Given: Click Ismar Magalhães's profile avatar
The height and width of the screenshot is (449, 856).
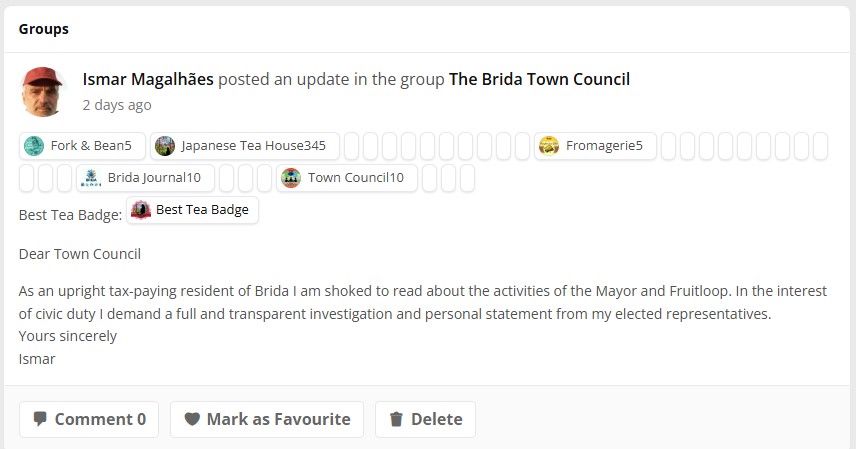Looking at the screenshot, I should click(x=43, y=91).
